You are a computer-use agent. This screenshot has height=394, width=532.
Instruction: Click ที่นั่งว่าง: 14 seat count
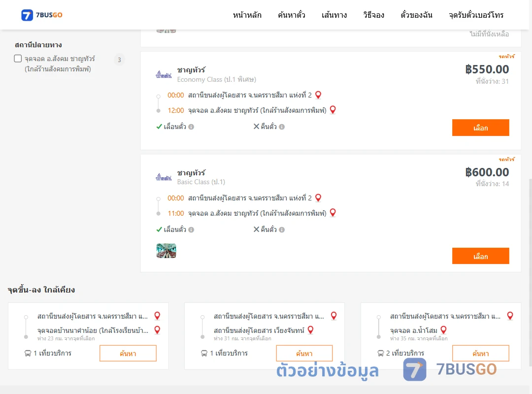[492, 184]
